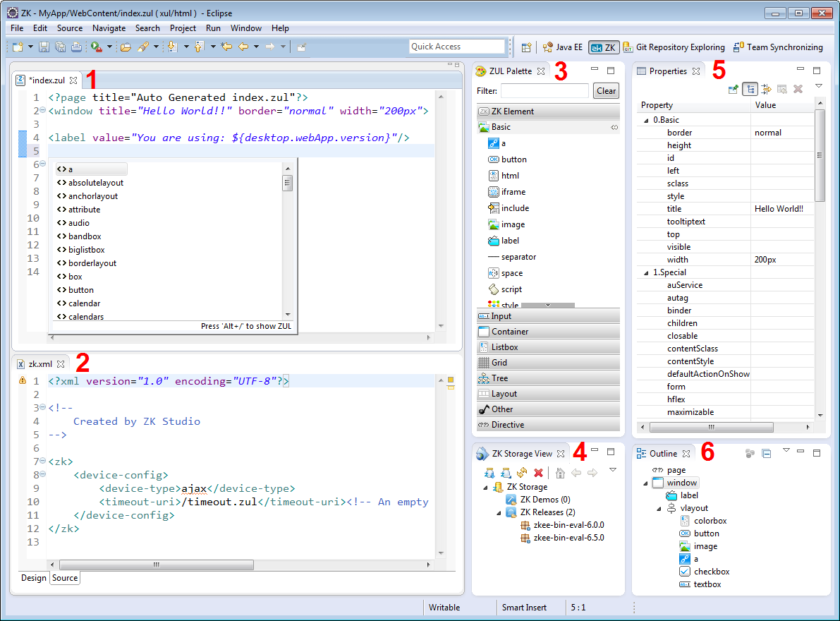Click the first download icon in ZK Storage View
Screen dimensions: 840x621
pyautogui.click(x=489, y=473)
